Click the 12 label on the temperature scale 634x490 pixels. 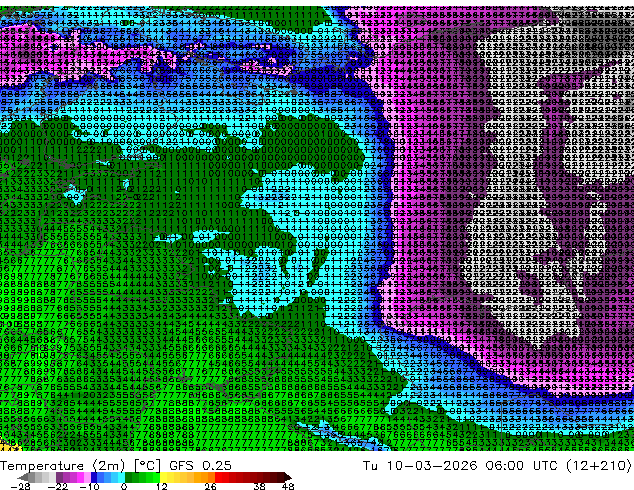162,486
